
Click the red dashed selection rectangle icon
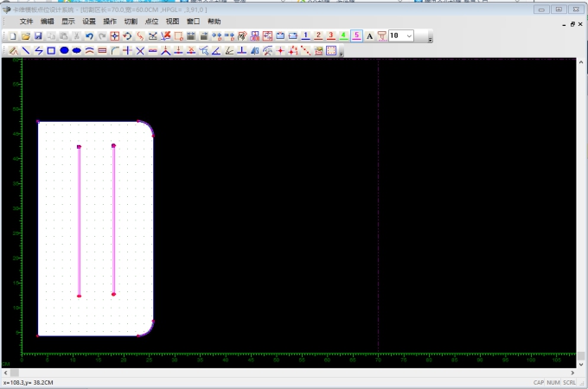click(x=178, y=36)
